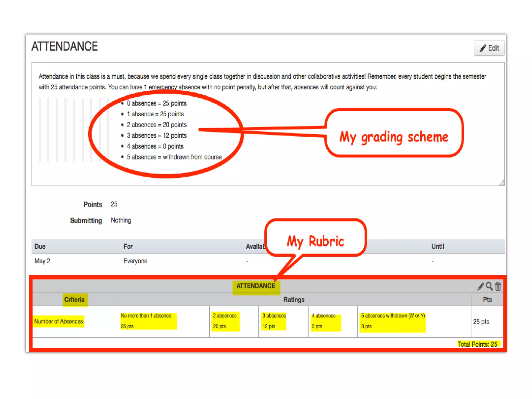Click the 'May 2' due date

42,261
